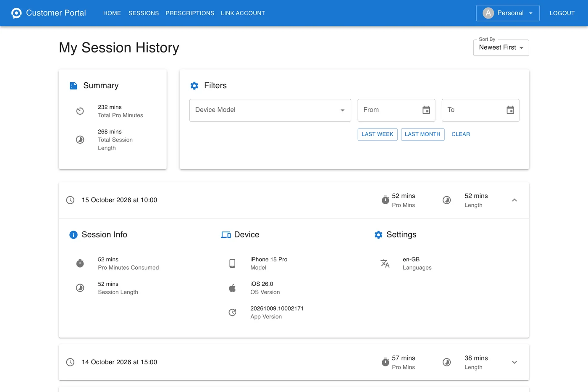Open the To date calendar picker
Screen dimensions: 588x392
click(510, 110)
